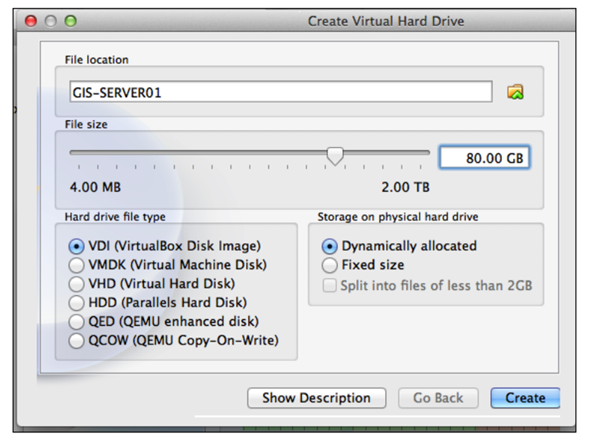The width and height of the screenshot is (615, 438).
Task: Click the GIS-SERVER01 file location field
Action: point(280,92)
